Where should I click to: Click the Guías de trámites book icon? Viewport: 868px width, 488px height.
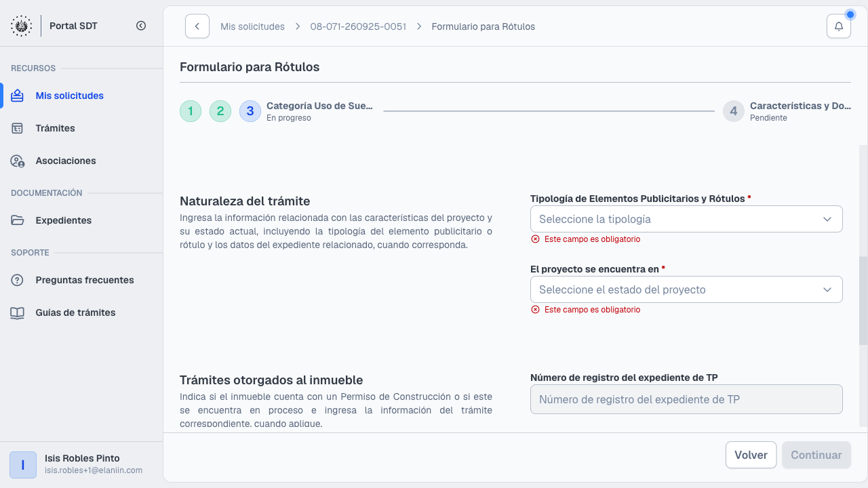(18, 312)
